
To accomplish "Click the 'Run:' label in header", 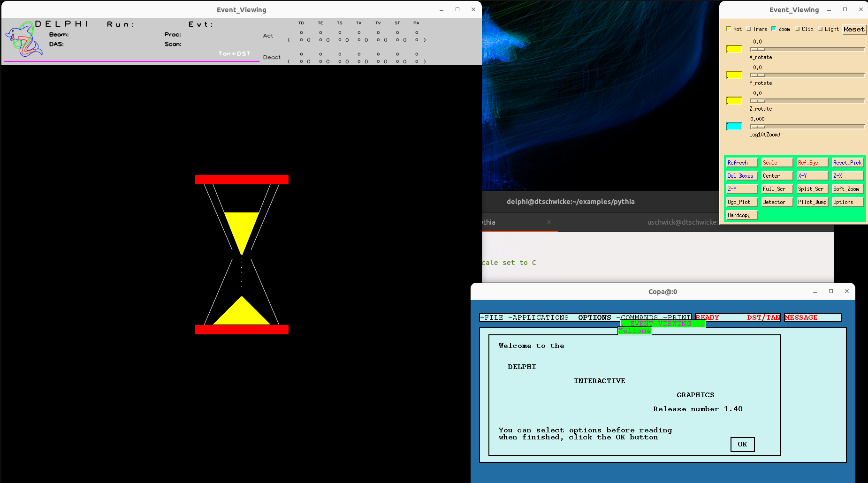I will 121,24.
